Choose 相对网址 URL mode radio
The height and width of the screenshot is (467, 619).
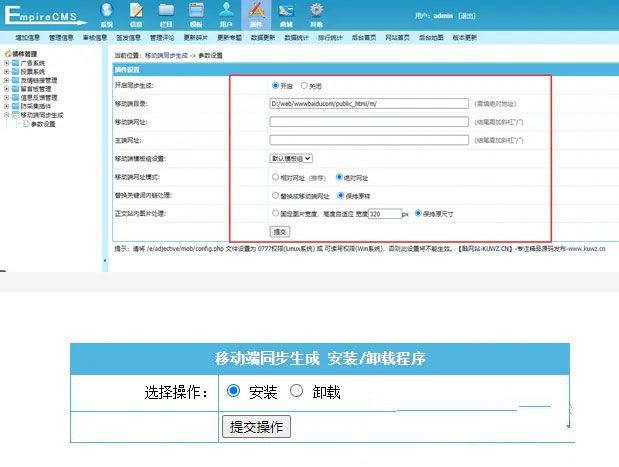tap(275, 177)
